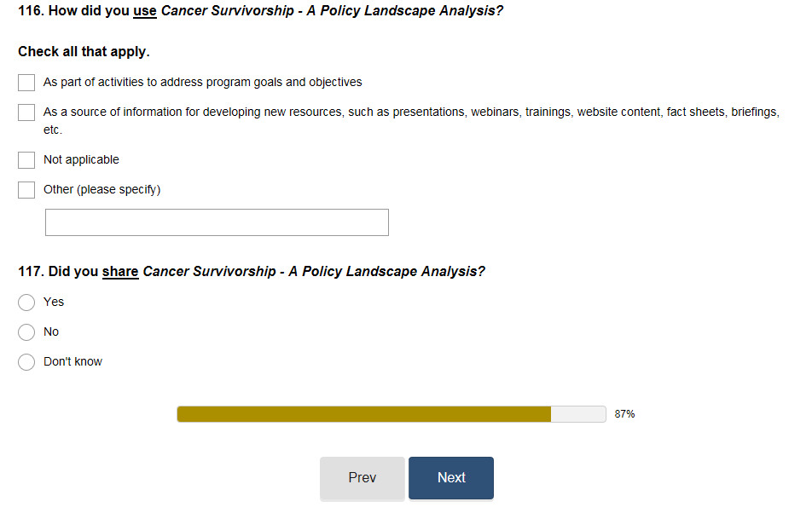Check the "Other (please specify)" checkbox square
This screenshot has width=812, height=513.
click(26, 190)
